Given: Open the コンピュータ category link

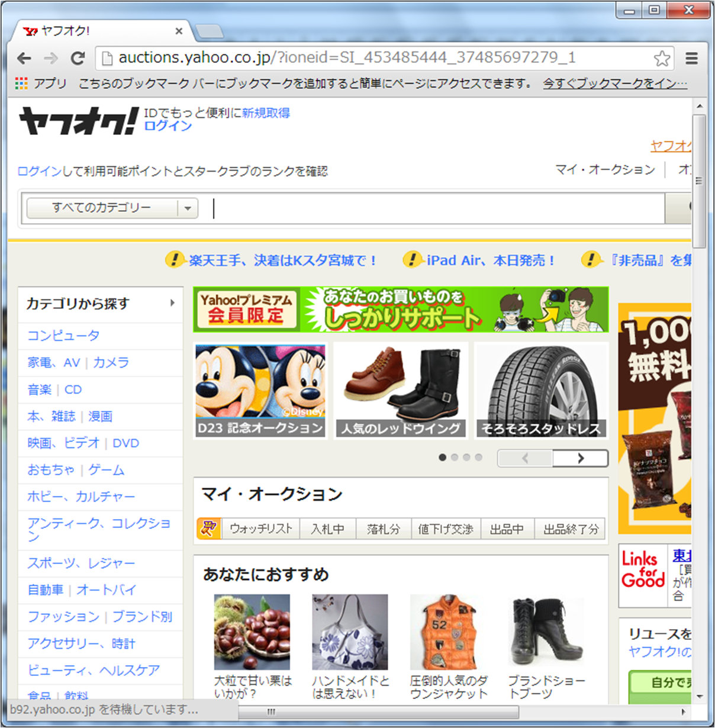Looking at the screenshot, I should click(63, 336).
